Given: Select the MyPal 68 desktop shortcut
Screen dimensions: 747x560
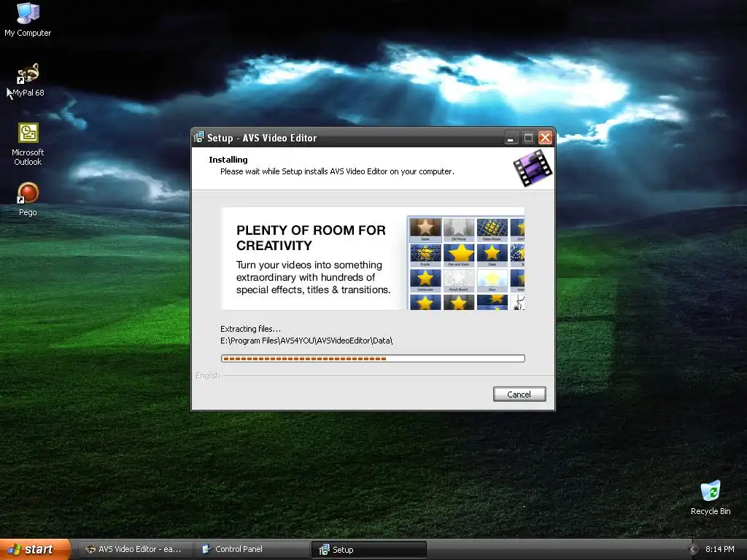Looking at the screenshot, I should tap(28, 80).
